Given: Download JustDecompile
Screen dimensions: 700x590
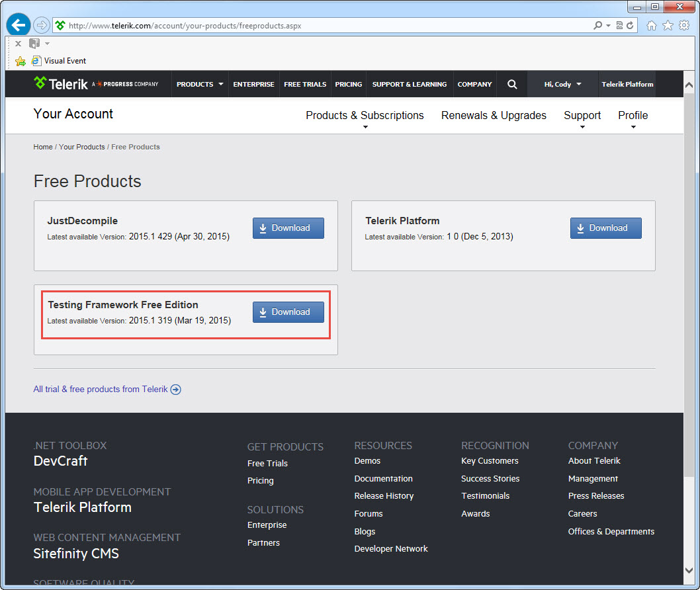Looking at the screenshot, I should 288,228.
